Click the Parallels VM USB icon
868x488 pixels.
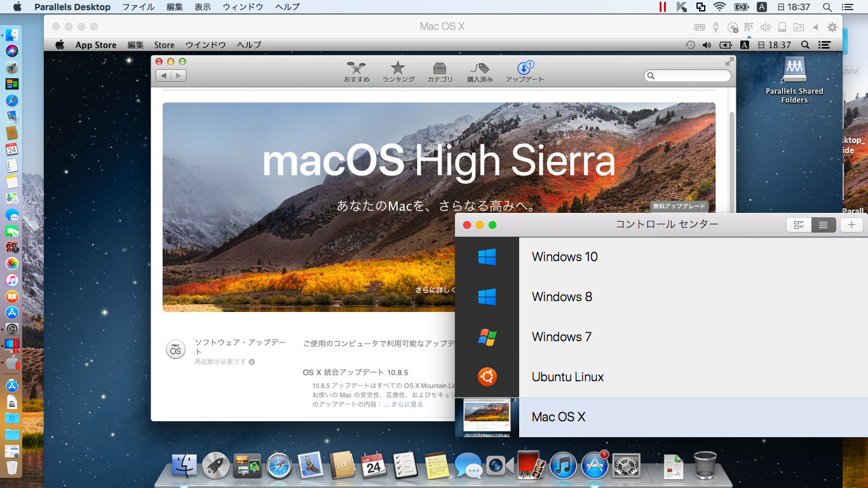click(716, 27)
